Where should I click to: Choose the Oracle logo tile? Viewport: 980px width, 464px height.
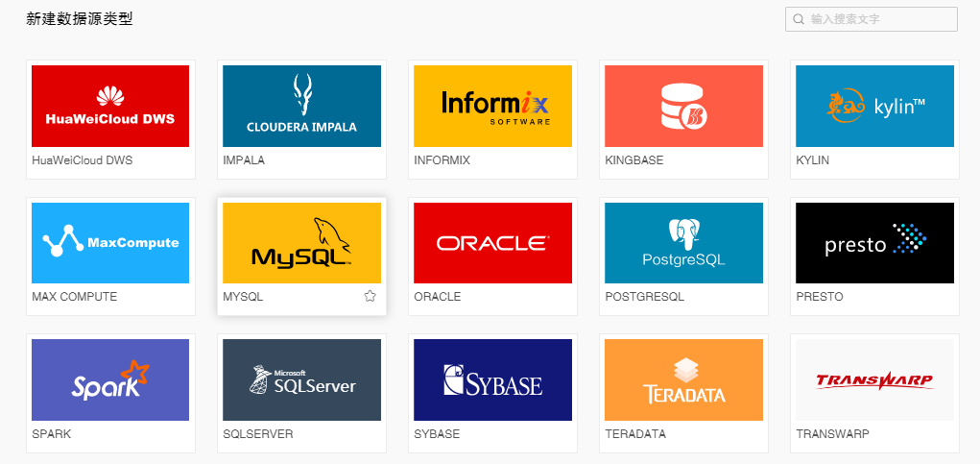coord(492,243)
